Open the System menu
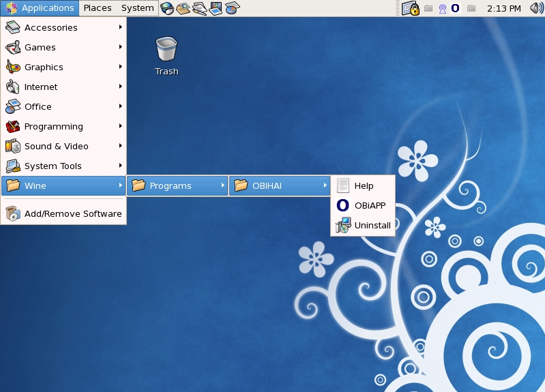 click(137, 8)
